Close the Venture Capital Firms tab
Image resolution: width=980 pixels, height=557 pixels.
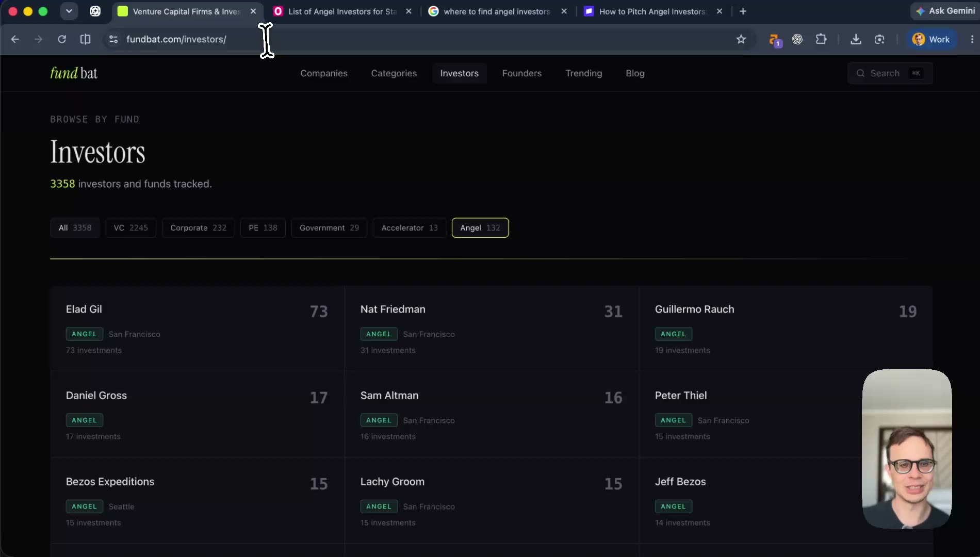[x=253, y=11]
